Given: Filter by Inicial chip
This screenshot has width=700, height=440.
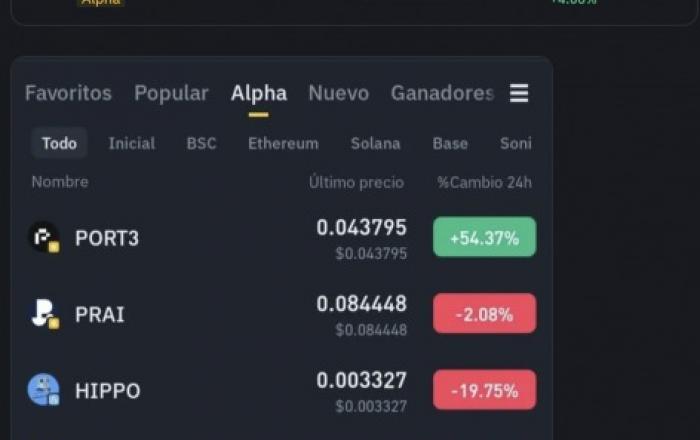Looking at the screenshot, I should pos(132,143).
